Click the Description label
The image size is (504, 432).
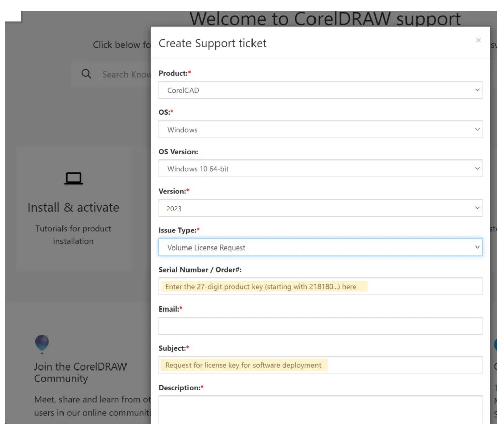pos(180,388)
